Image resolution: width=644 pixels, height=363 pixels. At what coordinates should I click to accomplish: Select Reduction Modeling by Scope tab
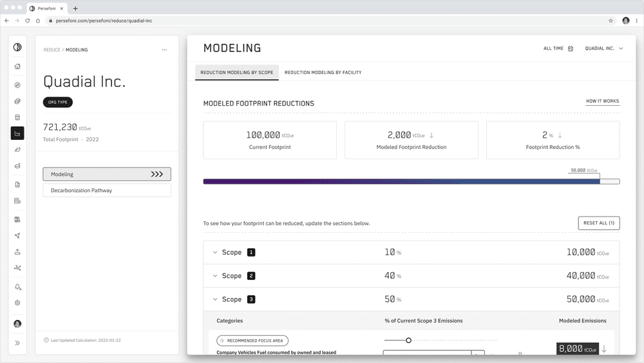236,72
